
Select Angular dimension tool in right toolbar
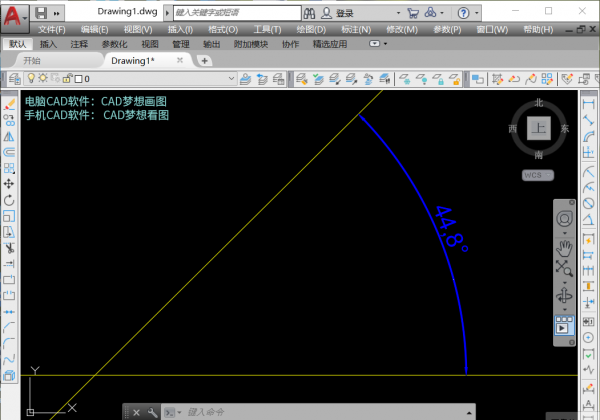tap(588, 219)
